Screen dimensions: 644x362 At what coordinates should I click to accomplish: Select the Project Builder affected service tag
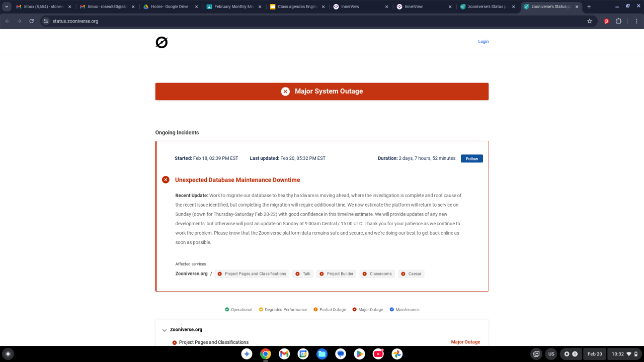point(337,274)
